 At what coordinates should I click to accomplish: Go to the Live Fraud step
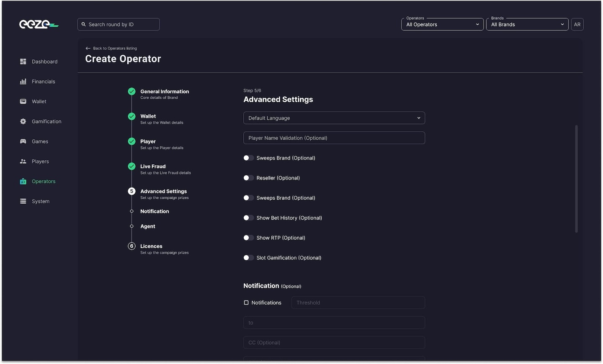click(153, 167)
